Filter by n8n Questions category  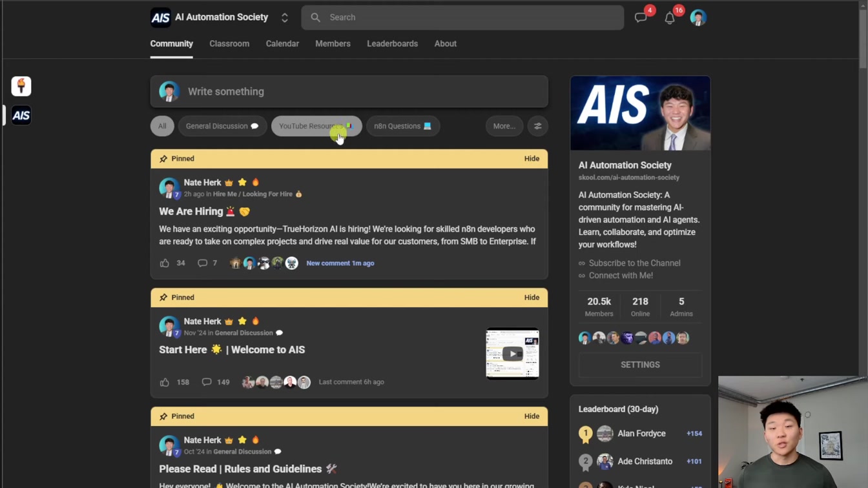403,126
